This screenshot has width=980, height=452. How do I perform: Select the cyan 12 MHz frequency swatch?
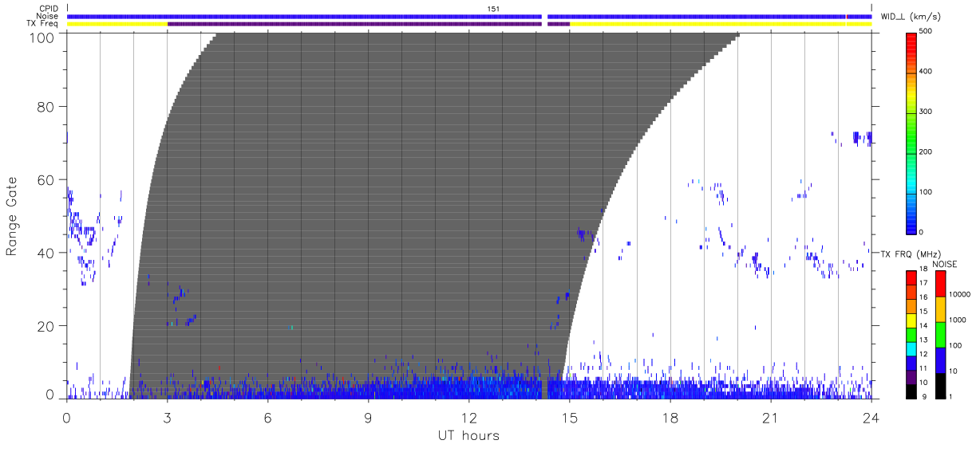pos(911,348)
